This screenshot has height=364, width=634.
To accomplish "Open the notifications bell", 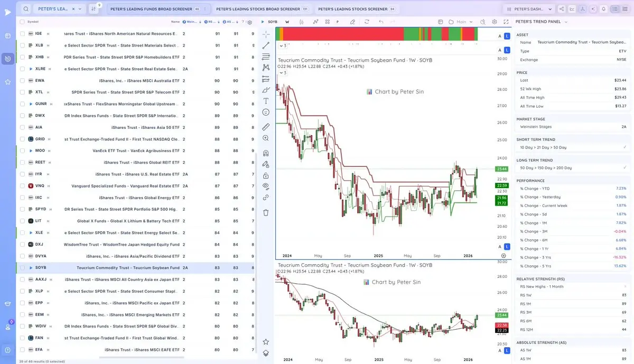I will (x=603, y=9).
